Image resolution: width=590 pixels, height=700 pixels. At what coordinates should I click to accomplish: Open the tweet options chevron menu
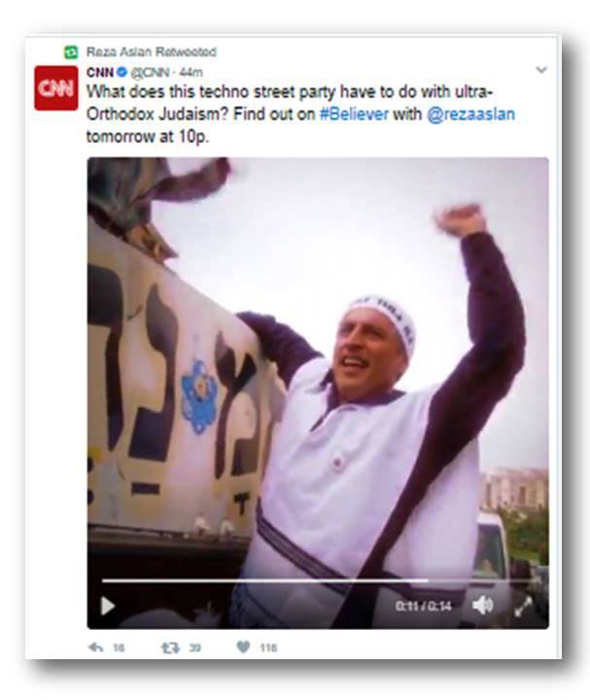click(541, 70)
